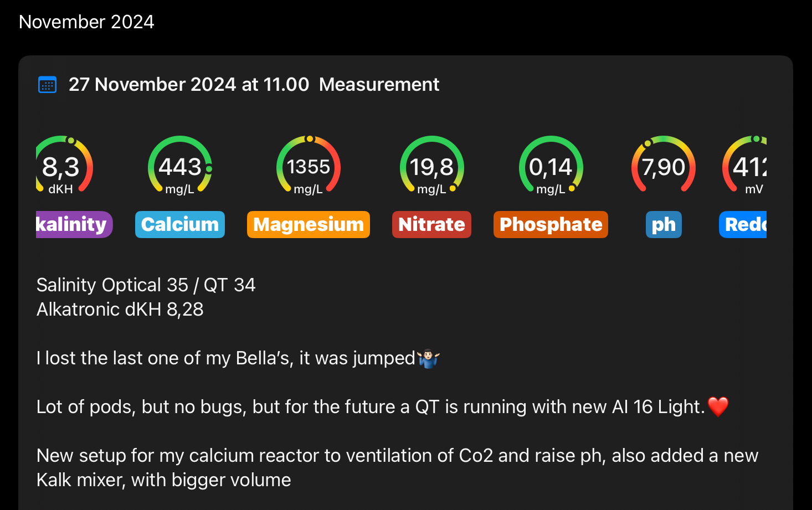Select the Calcium 443 mg/L gauge
The width and height of the screenshot is (812, 510).
point(180,166)
